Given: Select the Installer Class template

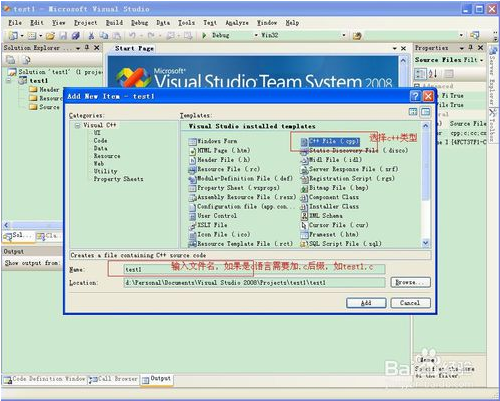Looking at the screenshot, I should tap(330, 206).
